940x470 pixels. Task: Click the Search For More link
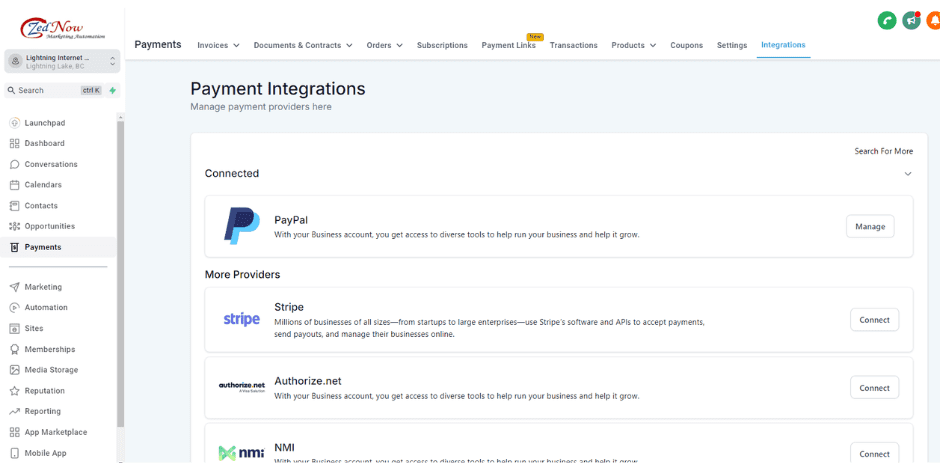pyautogui.click(x=884, y=151)
